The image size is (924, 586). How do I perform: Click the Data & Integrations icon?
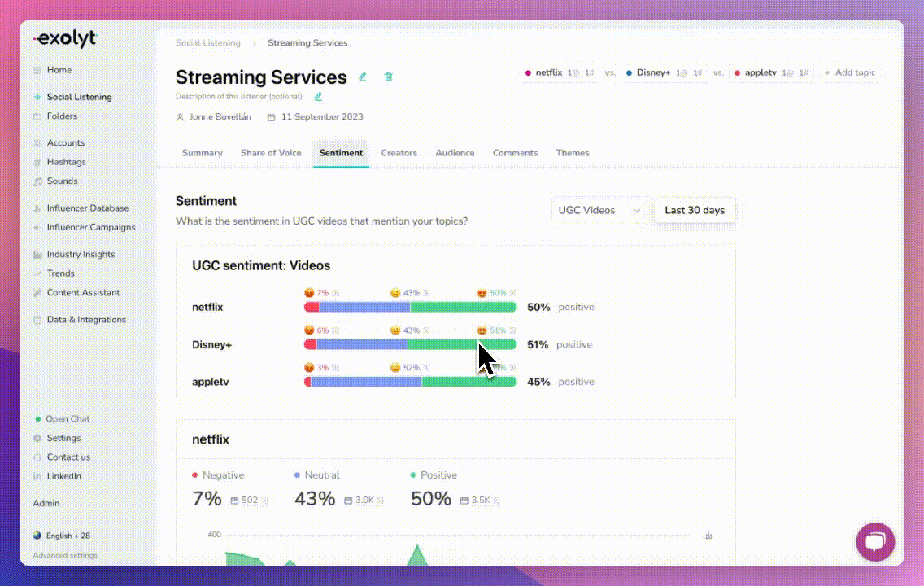37,320
